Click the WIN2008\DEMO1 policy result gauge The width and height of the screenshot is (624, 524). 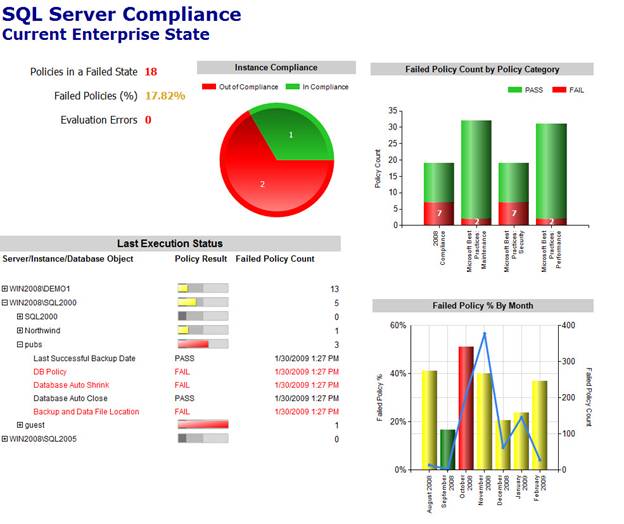click(x=203, y=288)
